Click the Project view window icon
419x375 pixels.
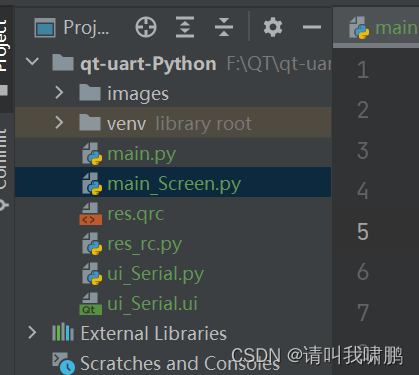45,28
